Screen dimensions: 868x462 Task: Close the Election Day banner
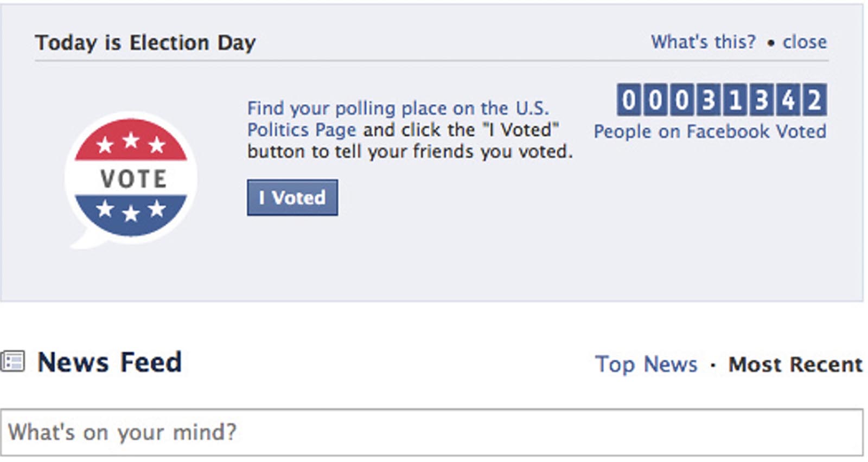tap(805, 42)
